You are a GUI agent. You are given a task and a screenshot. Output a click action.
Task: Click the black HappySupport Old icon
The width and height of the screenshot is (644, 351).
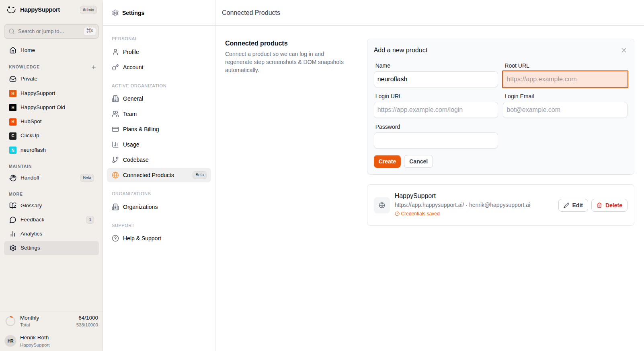13,107
